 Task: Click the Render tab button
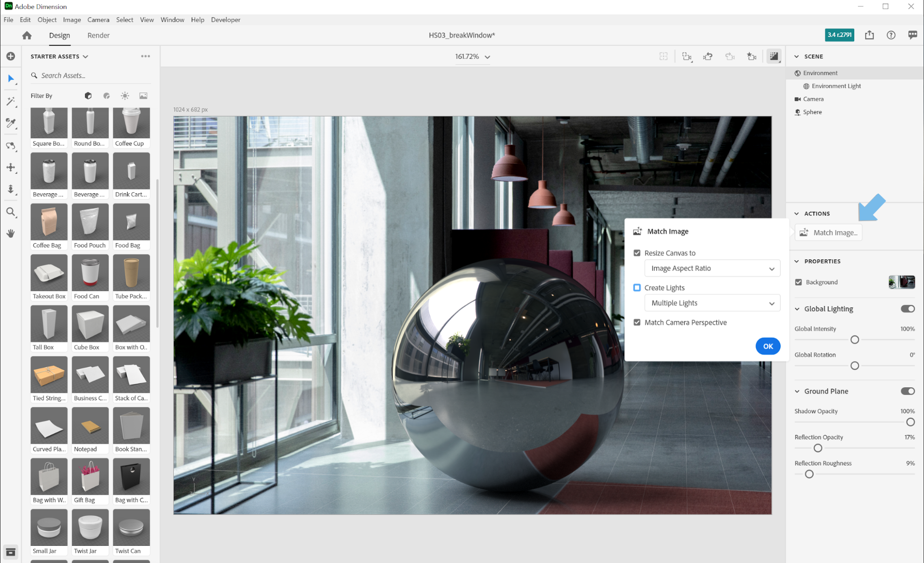pos(97,34)
